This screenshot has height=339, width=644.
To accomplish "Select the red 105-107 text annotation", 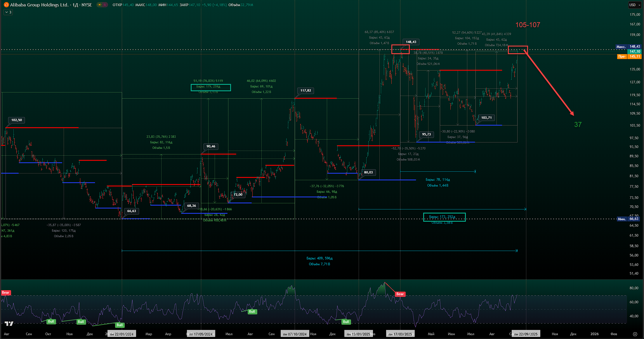I will 527,25.
